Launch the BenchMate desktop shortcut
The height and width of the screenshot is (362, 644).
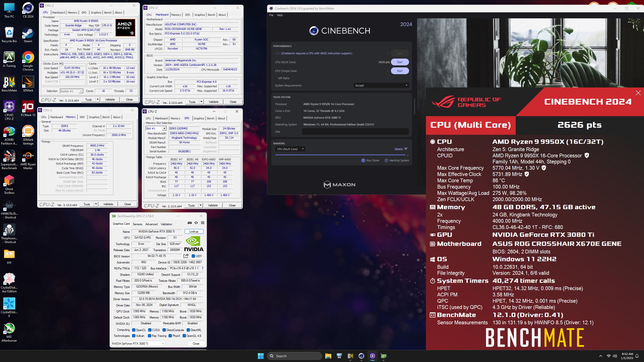pyautogui.click(x=9, y=84)
